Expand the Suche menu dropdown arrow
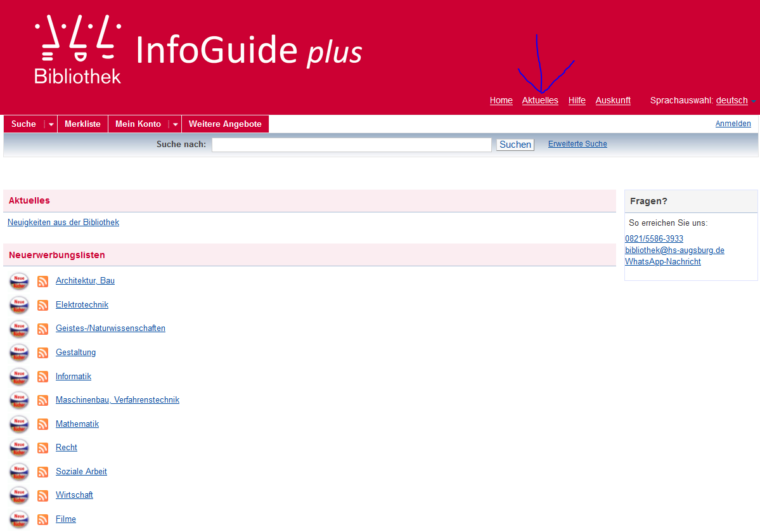This screenshot has height=532, width=760. tap(51, 124)
